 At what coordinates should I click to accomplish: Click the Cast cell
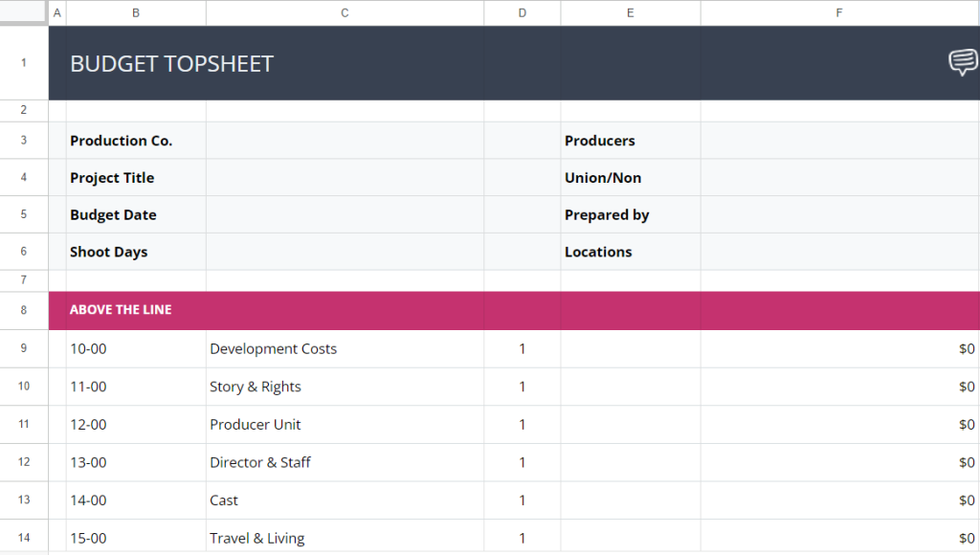click(345, 500)
